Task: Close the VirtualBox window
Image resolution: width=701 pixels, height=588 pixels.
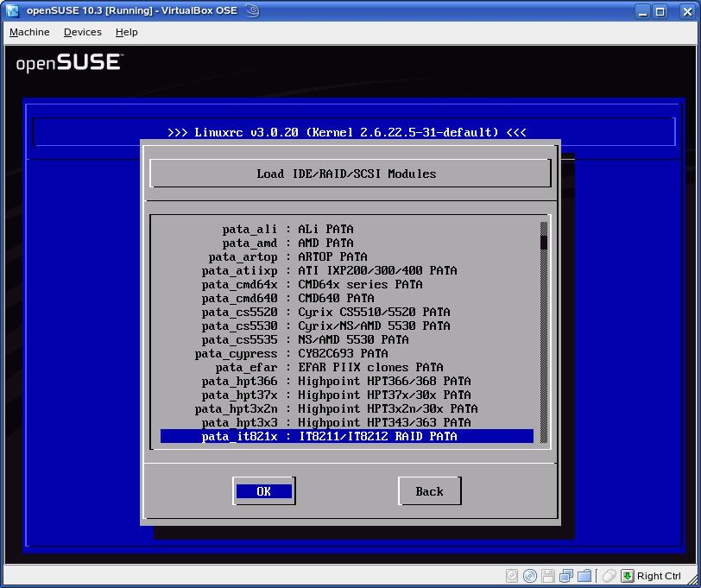Action: coord(687,11)
